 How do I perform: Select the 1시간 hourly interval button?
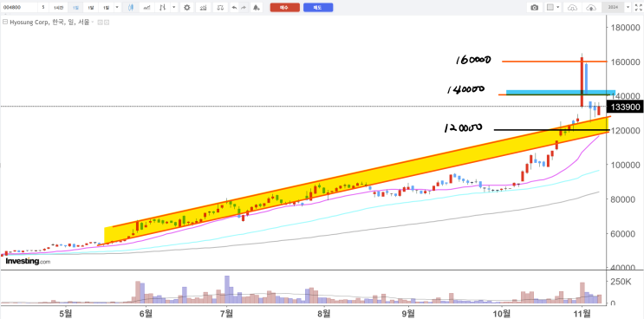58,8
